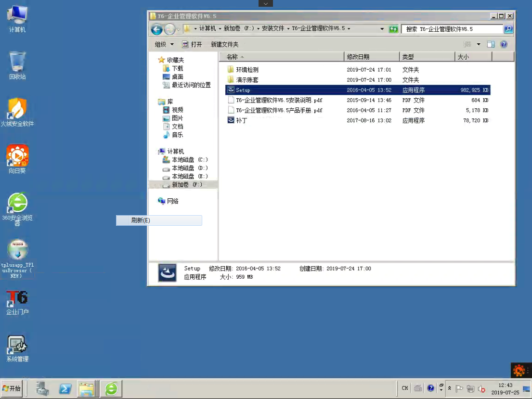Open tplusapp_TPlusBrowser desktop shortcut
This screenshot has height=399, width=532.
tap(17, 258)
